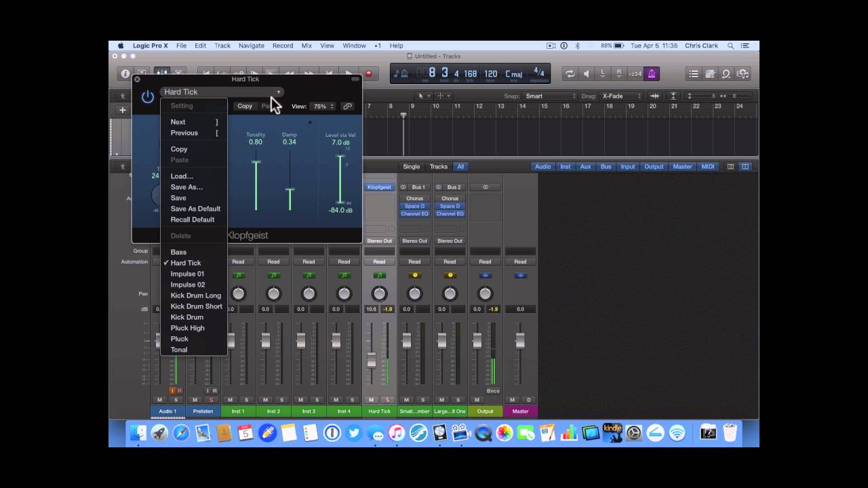Mute the Output channel strip
The image size is (868, 488).
(477, 400)
